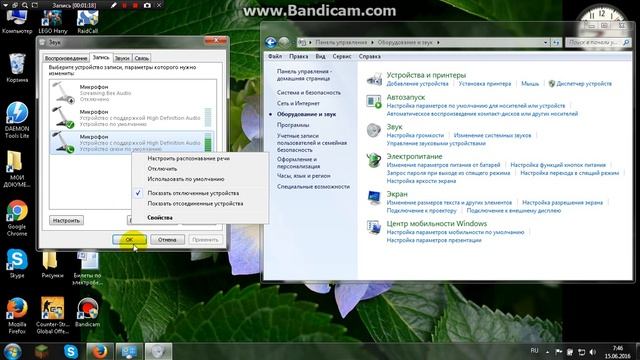The width and height of the screenshot is (640, 360).
Task: Open Система и безопасность sidebar link
Action: pyautogui.click(x=309, y=93)
